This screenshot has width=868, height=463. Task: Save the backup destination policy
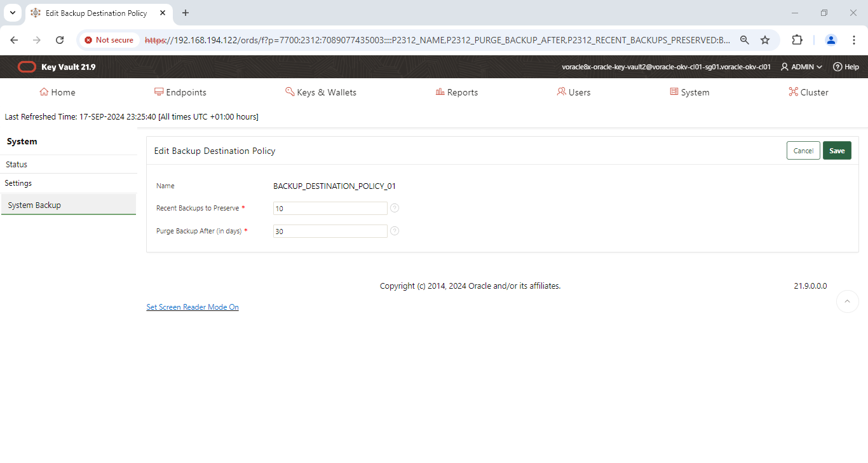(837, 151)
